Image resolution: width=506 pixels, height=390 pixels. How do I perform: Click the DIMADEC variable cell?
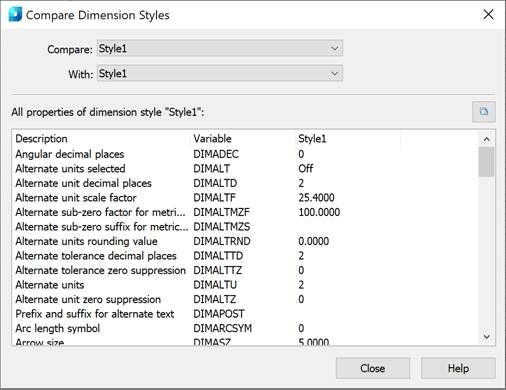click(x=216, y=154)
